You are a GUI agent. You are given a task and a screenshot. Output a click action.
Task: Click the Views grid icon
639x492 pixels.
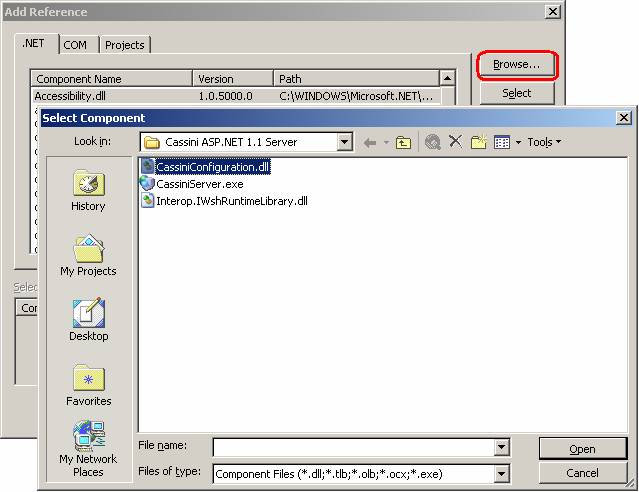point(502,142)
